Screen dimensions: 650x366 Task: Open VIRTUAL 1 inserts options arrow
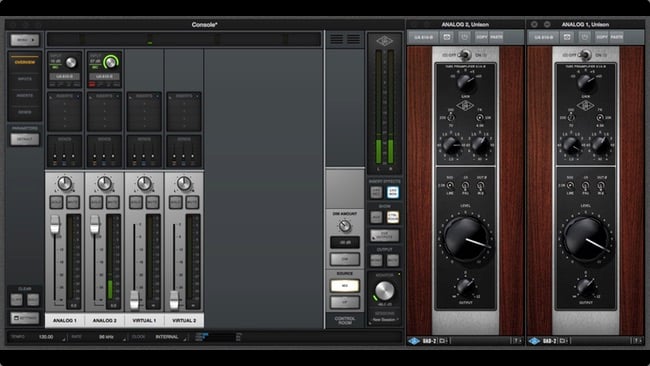click(x=157, y=96)
